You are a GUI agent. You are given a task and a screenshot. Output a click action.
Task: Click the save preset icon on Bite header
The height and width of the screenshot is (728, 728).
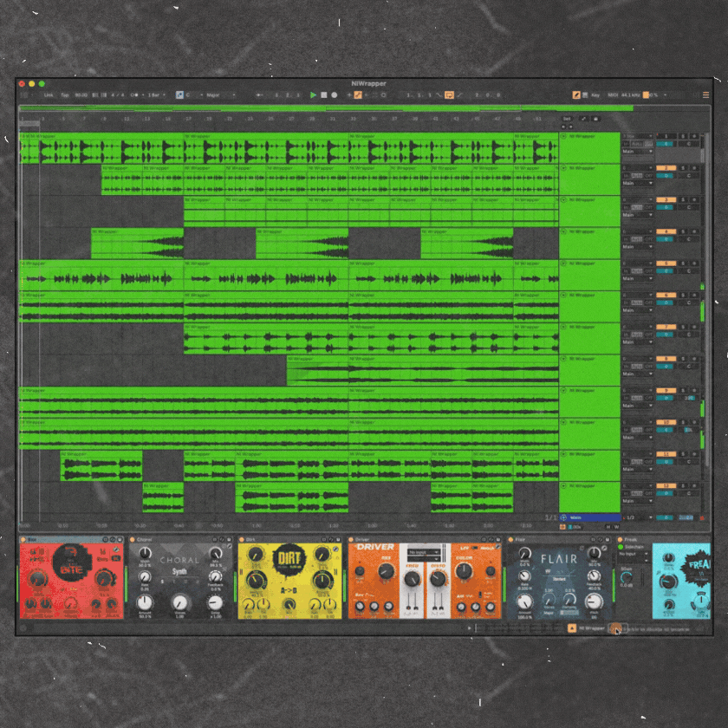pyautogui.click(x=120, y=539)
